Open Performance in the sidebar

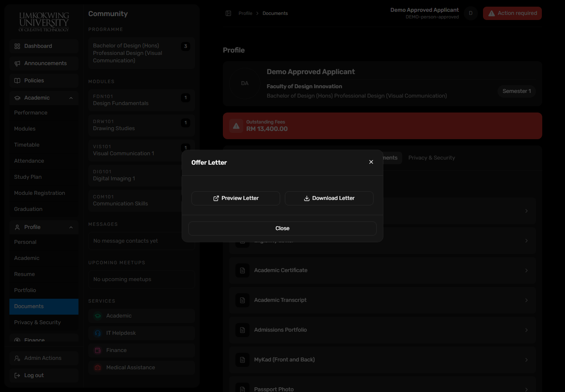44,113
